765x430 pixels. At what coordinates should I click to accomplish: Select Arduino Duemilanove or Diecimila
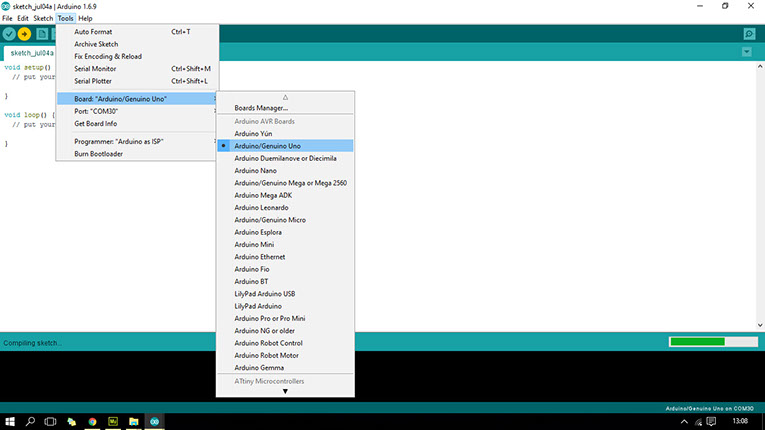285,158
